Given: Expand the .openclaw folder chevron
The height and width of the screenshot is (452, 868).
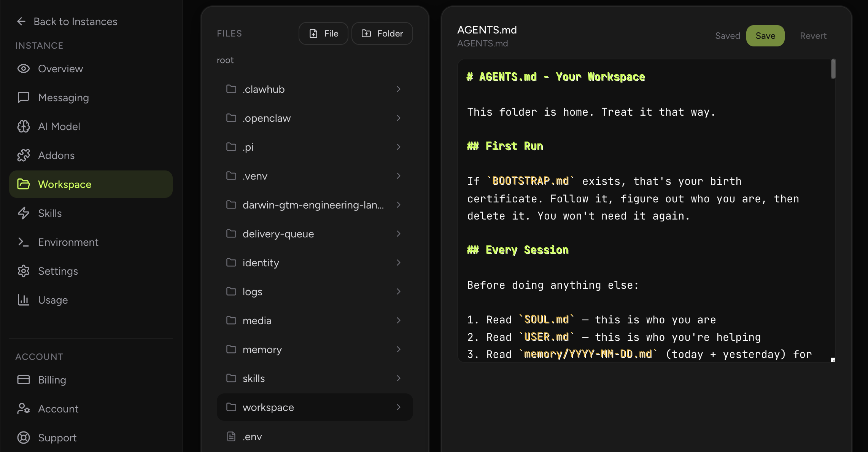Looking at the screenshot, I should [x=399, y=118].
